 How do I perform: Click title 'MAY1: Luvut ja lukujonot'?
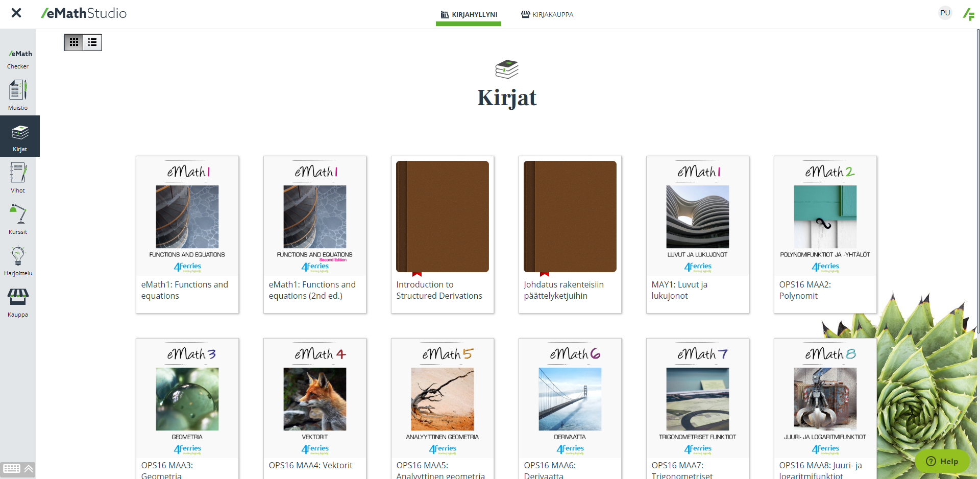(679, 290)
